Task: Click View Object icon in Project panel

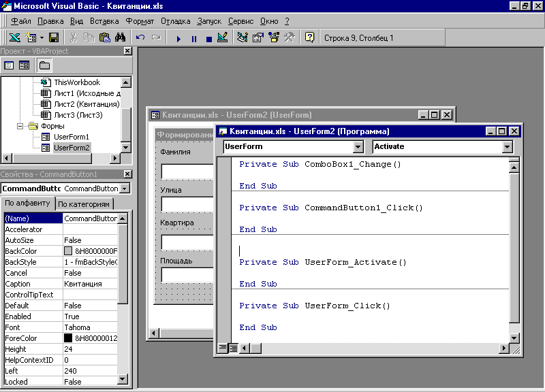Action: [25, 65]
